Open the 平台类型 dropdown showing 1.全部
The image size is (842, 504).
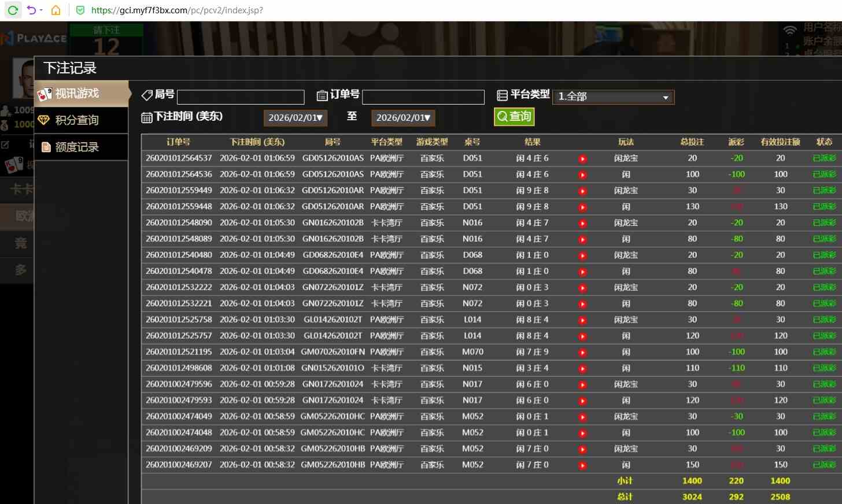click(613, 97)
